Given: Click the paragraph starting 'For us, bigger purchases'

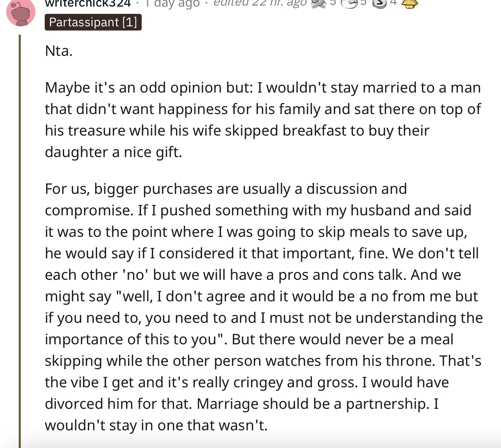Looking at the screenshot, I should tap(264, 307).
